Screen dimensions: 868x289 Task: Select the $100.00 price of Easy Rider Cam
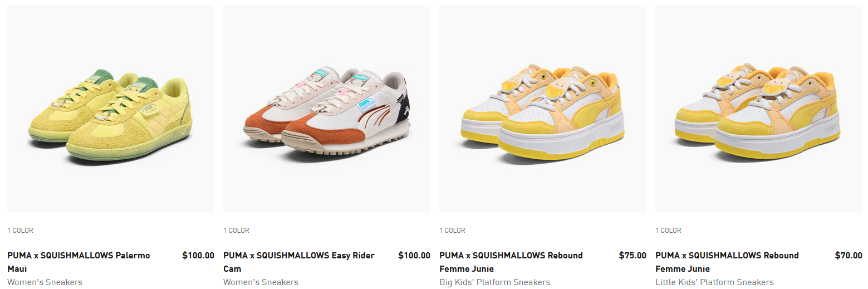tap(414, 256)
